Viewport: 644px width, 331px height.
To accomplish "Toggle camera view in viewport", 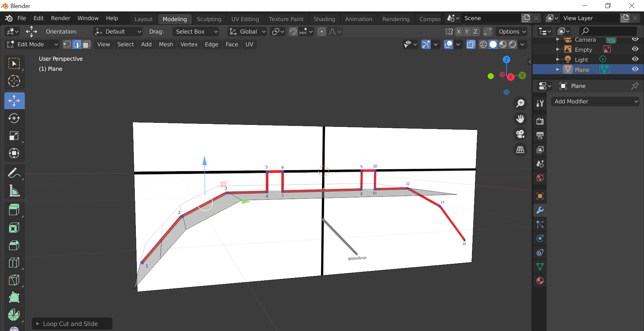I will pos(520,134).
